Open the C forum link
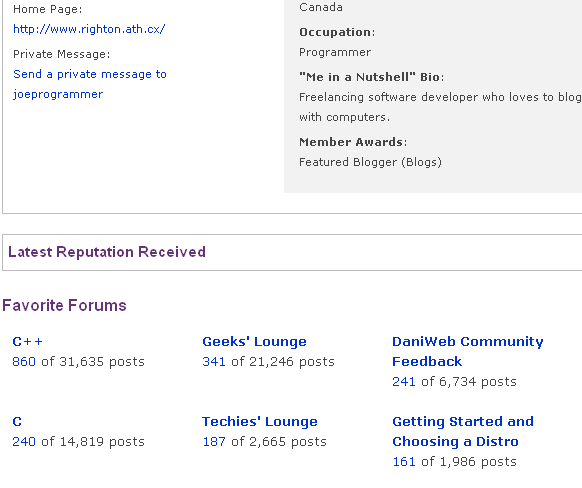This screenshot has width=582, height=488. [x=17, y=422]
